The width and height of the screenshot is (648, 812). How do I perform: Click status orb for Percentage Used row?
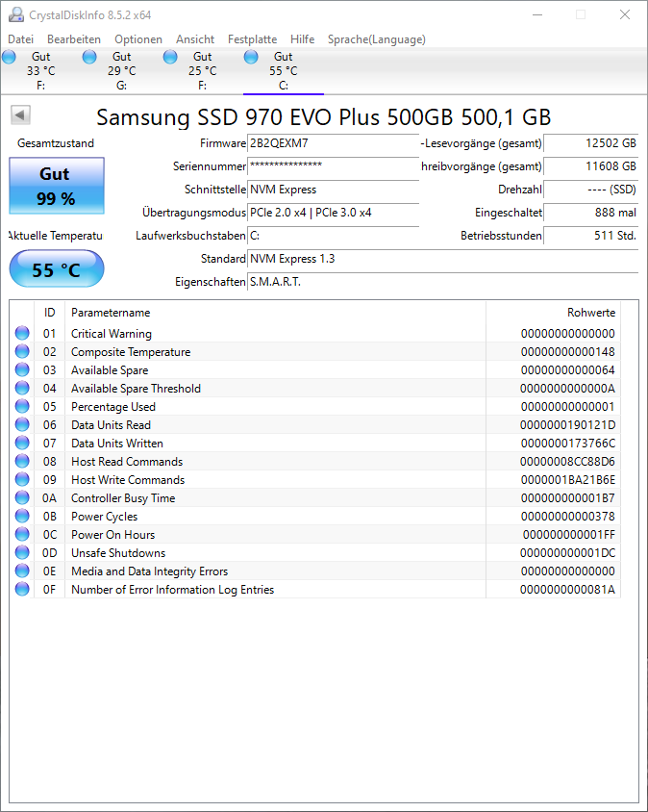pos(22,406)
